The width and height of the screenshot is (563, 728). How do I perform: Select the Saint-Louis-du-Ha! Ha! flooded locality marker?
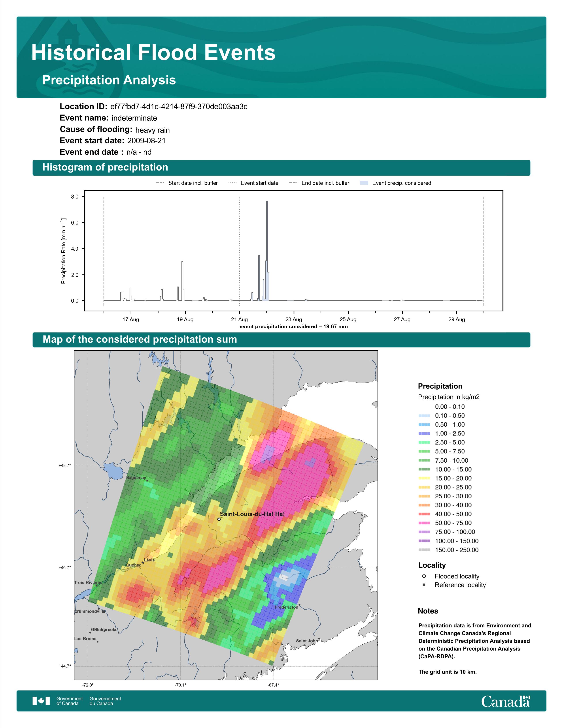219,519
